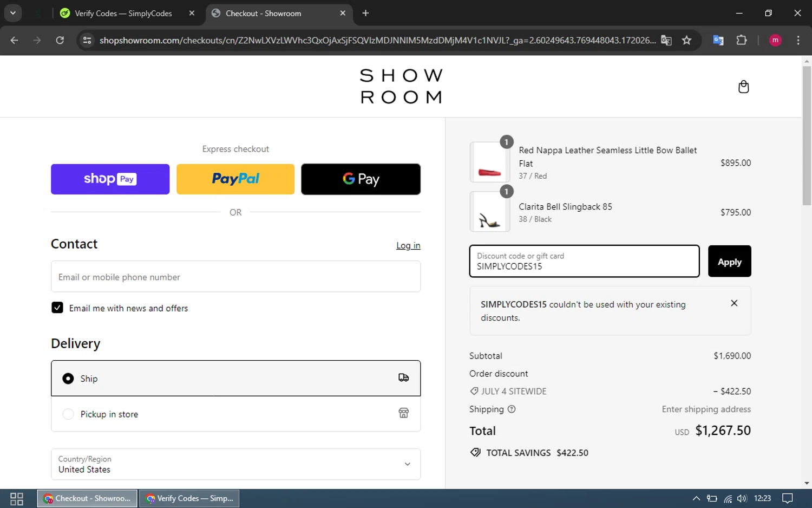The height and width of the screenshot is (508, 812).
Task: Click the store icon beside Pickup in store
Action: tap(403, 413)
